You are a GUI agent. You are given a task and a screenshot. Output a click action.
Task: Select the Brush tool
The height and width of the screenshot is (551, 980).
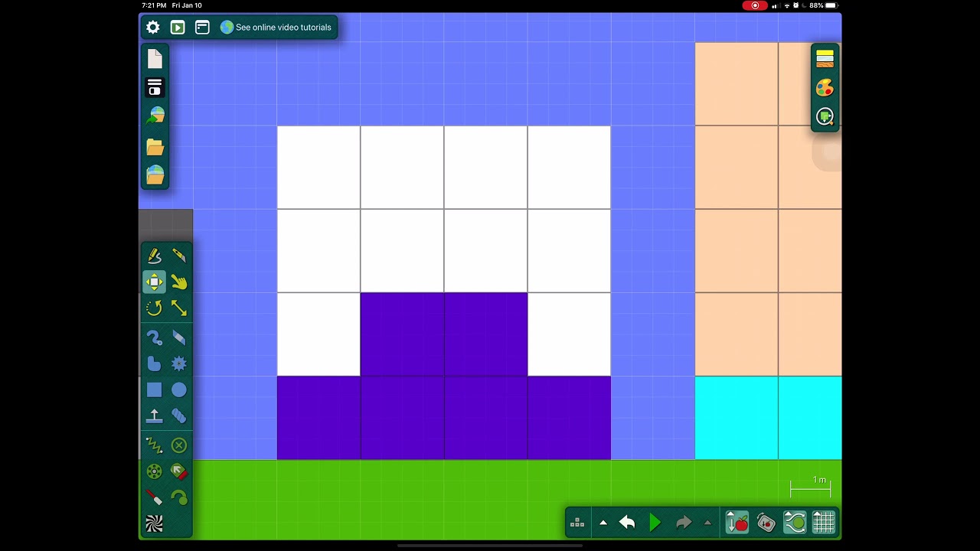click(155, 337)
